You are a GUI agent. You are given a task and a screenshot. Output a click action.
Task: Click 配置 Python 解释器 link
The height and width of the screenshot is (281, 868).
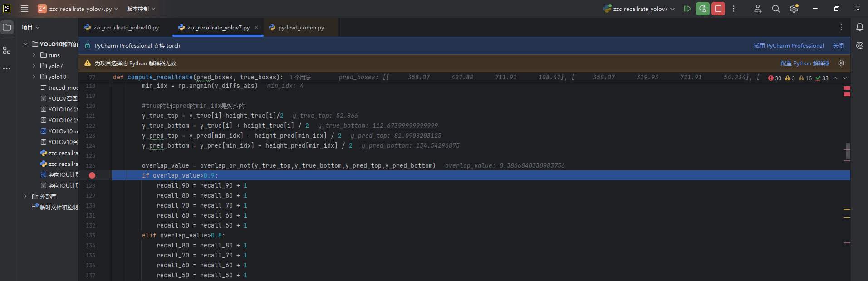805,63
